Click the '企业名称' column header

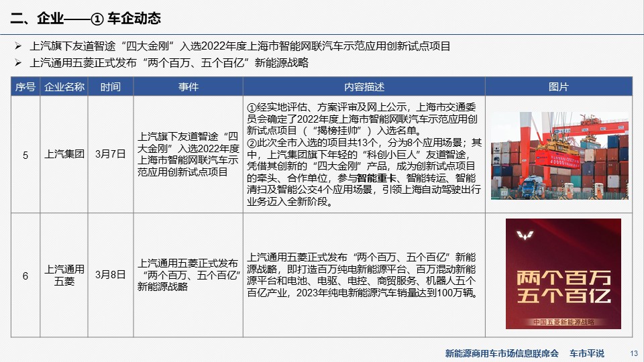point(64,86)
